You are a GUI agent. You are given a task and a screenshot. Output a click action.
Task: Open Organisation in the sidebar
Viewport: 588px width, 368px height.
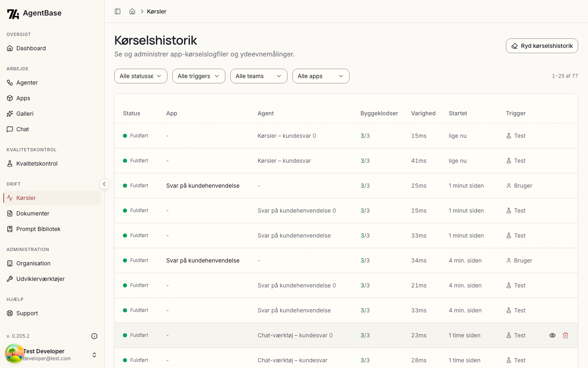tap(52, 263)
